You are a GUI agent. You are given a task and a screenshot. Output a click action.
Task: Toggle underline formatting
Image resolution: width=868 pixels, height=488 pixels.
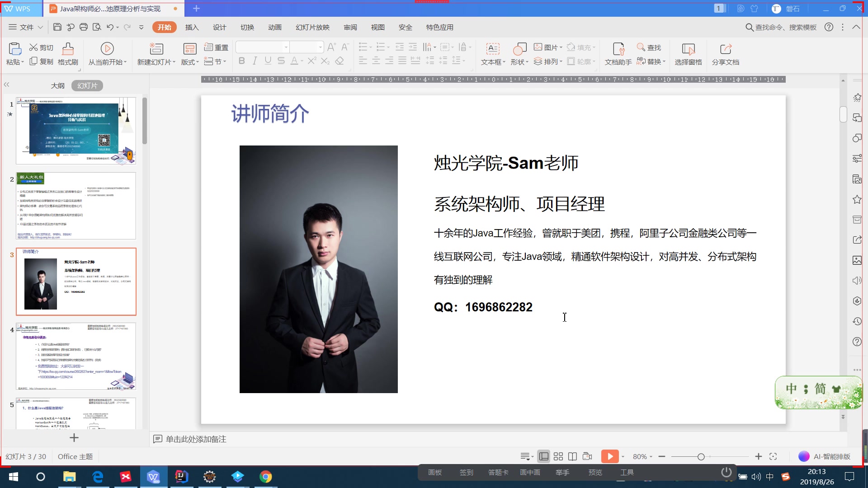point(268,61)
